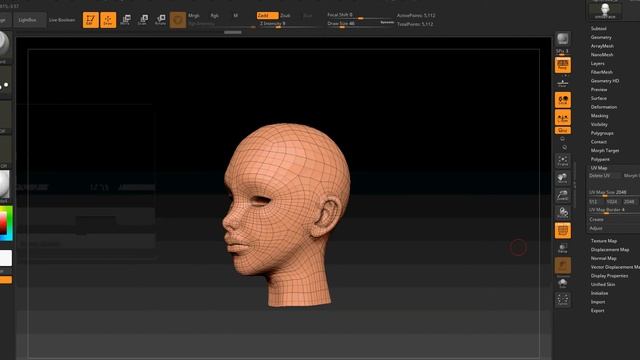Toggle Perspective view icon
The image size is (640, 360).
coord(563,65)
